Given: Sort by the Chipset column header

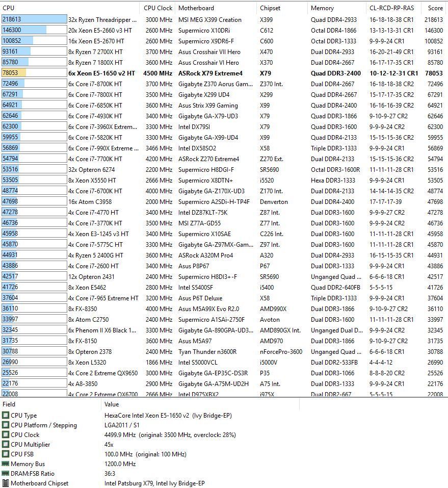Looking at the screenshot, I should pos(270,8).
